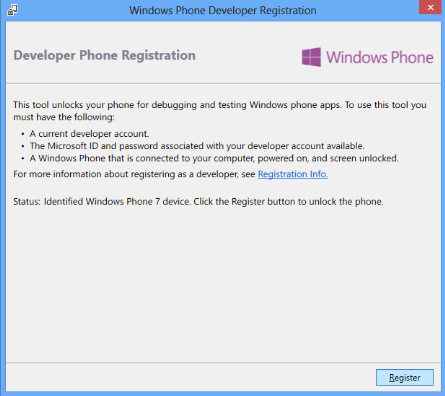This screenshot has width=445, height=396.
Task: Click the 'A Windows Phone that is connected' bullet
Action: coord(214,158)
